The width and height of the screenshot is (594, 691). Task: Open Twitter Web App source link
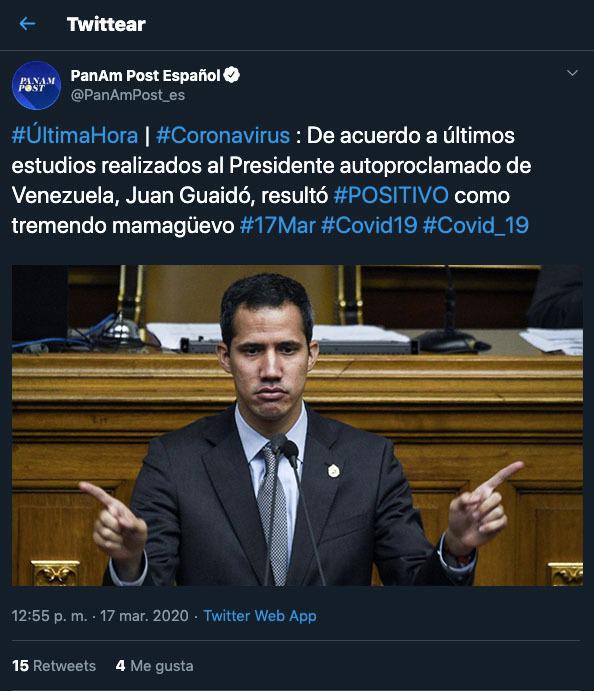(260, 616)
